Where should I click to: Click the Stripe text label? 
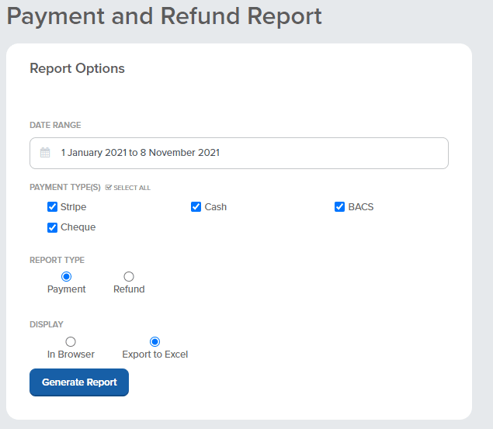73,207
